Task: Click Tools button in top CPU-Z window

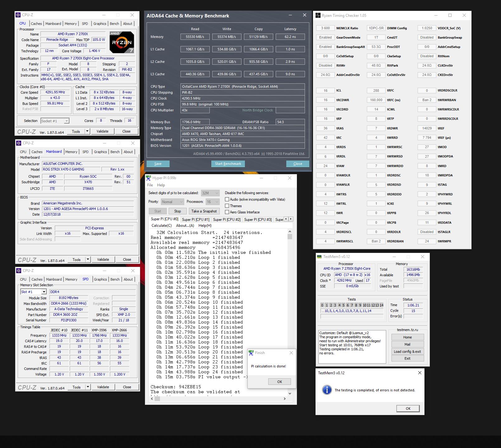Action: (x=76, y=131)
